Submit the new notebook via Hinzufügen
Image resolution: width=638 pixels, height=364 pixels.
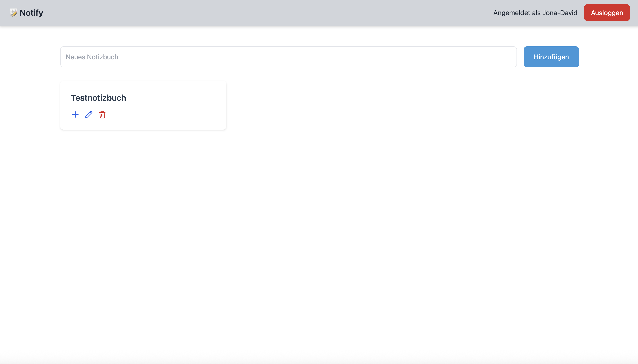coord(551,57)
